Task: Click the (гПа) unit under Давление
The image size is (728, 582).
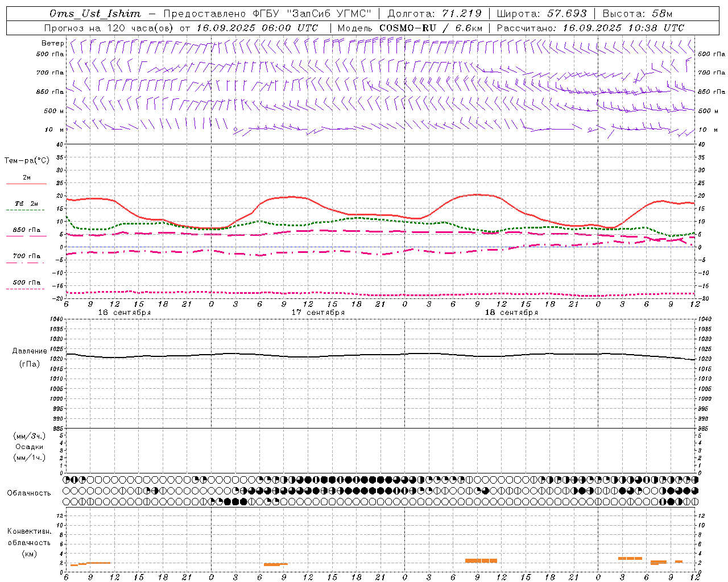Action: pos(30,364)
